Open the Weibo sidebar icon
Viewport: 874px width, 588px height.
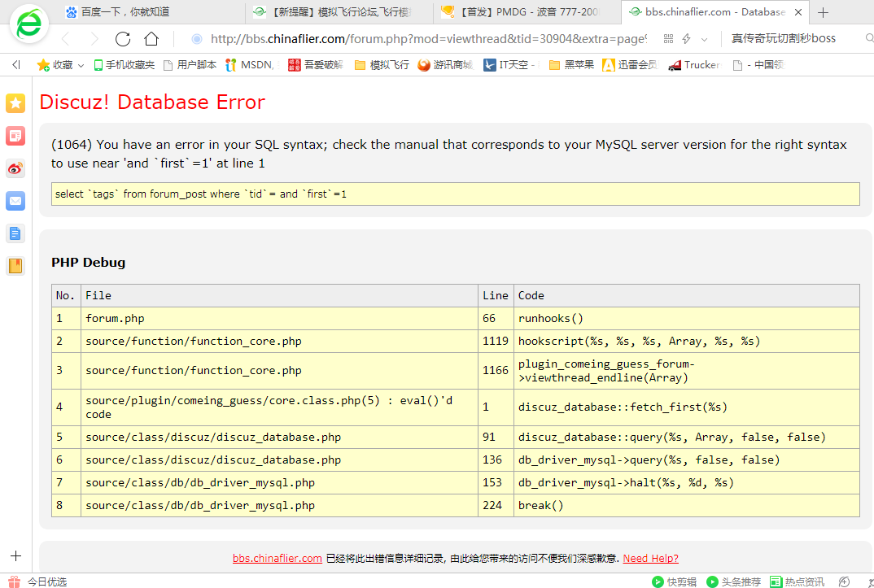tap(15, 168)
